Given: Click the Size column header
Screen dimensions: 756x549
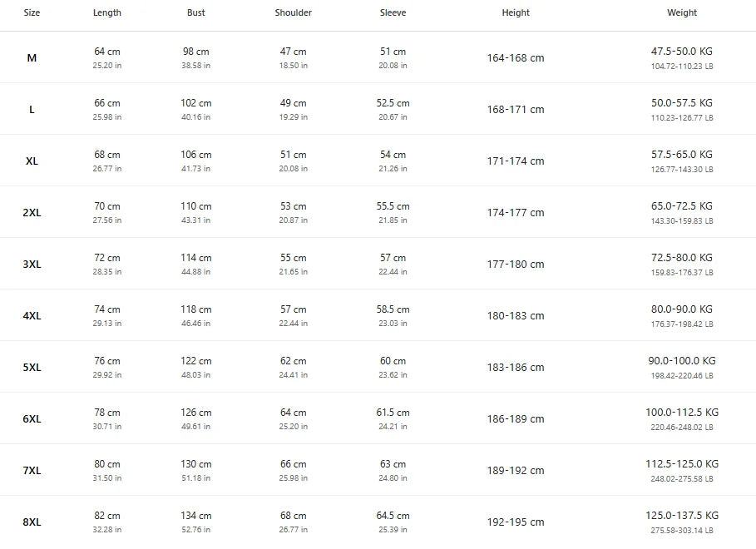Looking at the screenshot, I should click(32, 12).
